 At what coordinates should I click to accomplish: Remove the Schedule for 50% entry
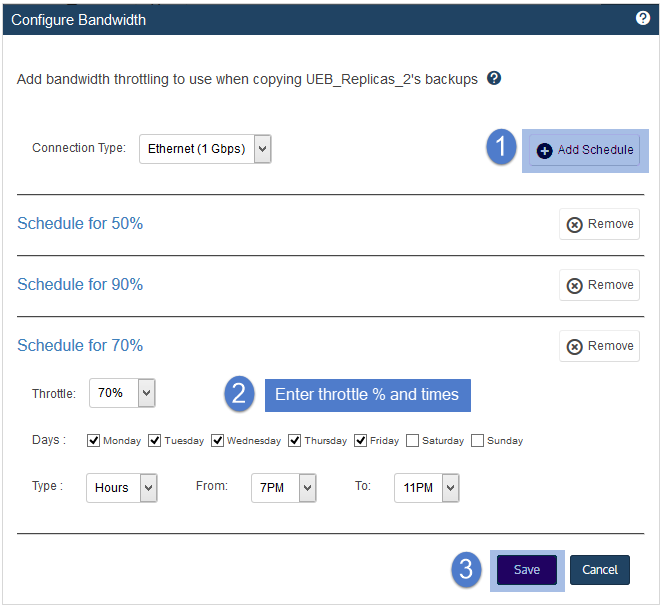599,224
